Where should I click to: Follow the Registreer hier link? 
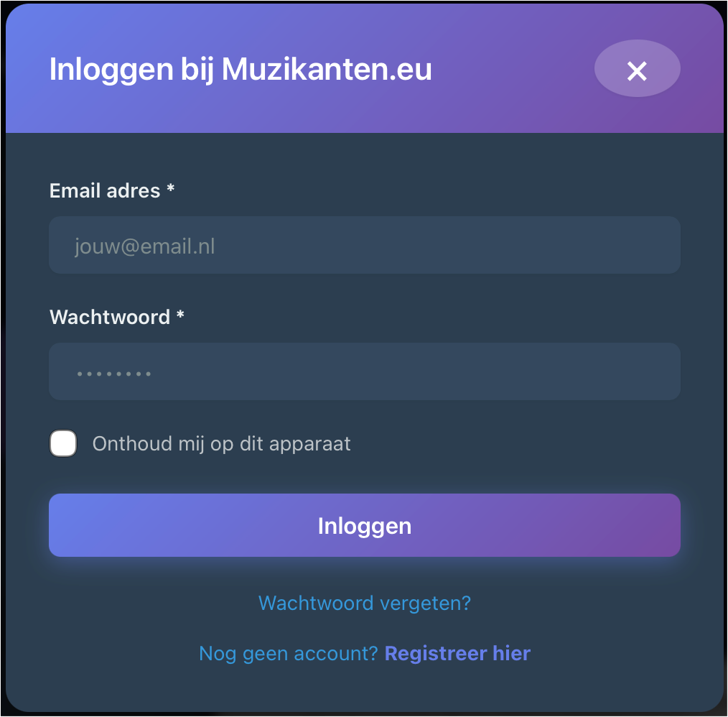point(457,653)
